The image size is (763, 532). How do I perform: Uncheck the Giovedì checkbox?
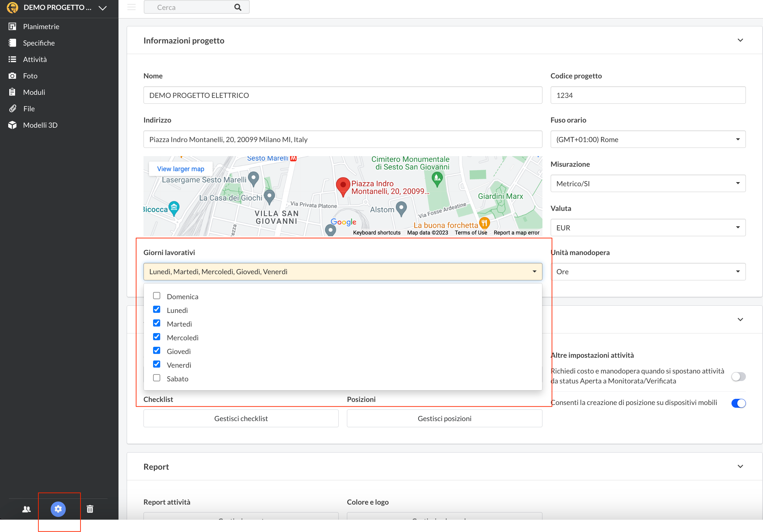157,351
